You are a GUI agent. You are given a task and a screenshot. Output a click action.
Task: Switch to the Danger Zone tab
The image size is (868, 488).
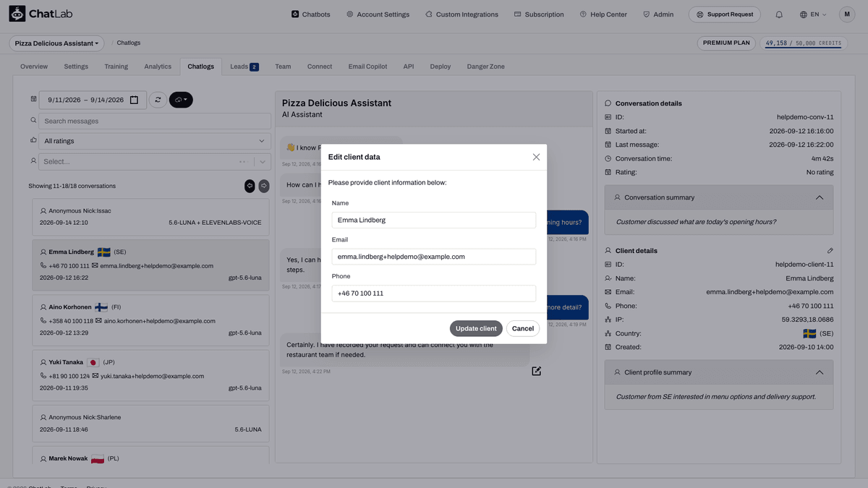tap(486, 67)
